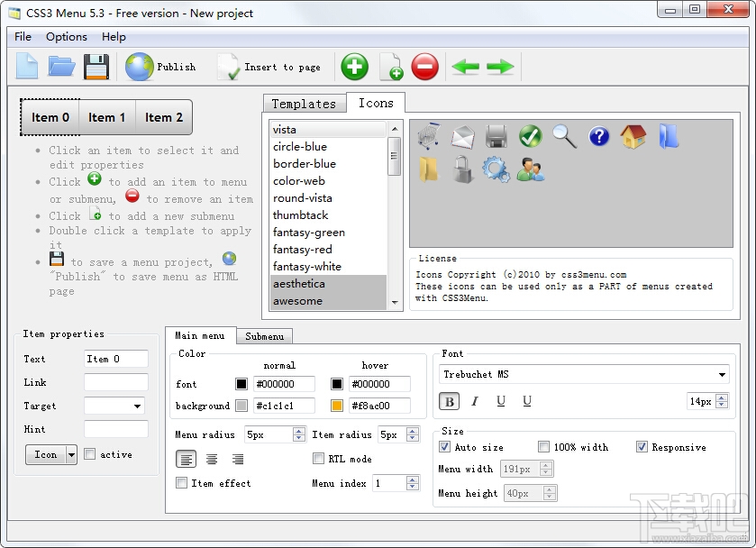Switch to the Templates tab
This screenshot has height=548, width=756.
pyautogui.click(x=305, y=104)
